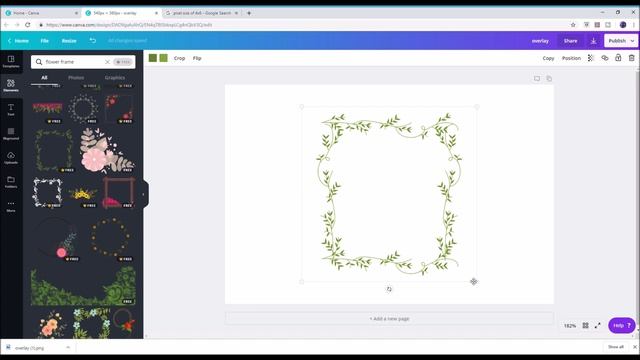
Task: Open the Elements panel in sidebar
Action: [11, 85]
